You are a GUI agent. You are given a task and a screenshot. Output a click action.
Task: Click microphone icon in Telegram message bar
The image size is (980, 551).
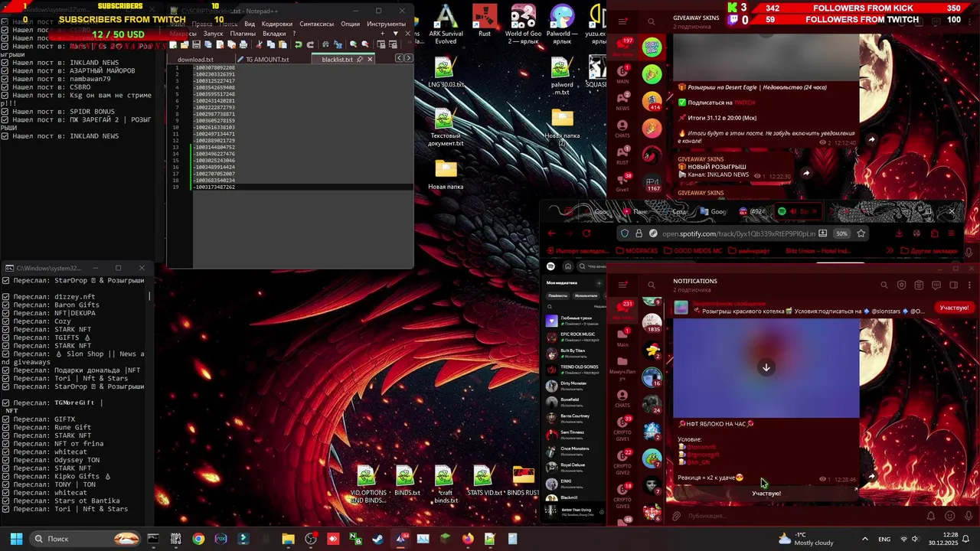click(967, 516)
